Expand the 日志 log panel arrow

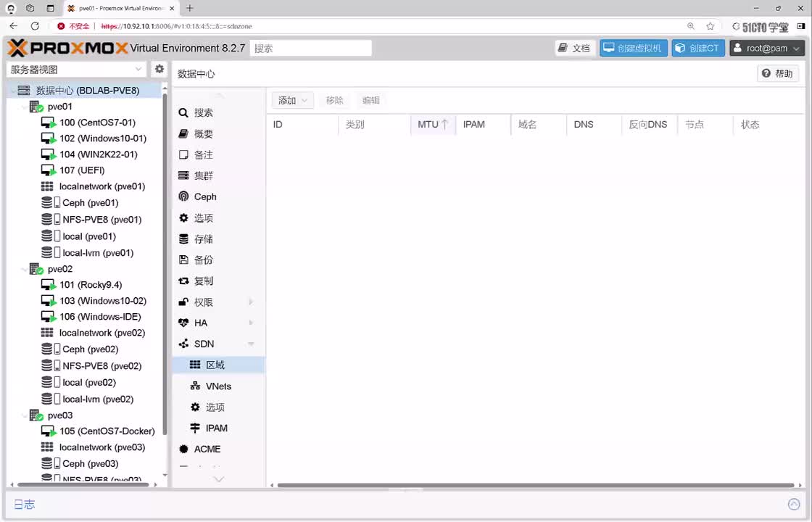(794, 504)
